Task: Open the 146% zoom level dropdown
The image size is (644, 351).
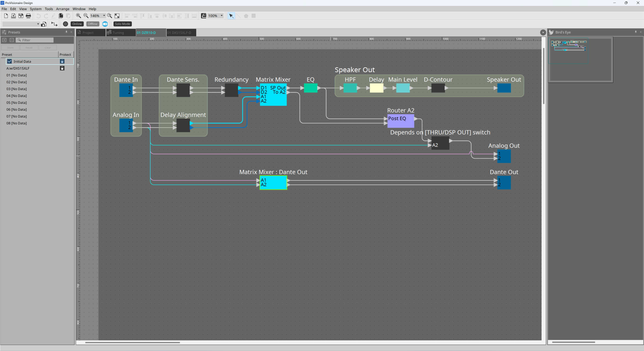Action: pyautogui.click(x=104, y=15)
